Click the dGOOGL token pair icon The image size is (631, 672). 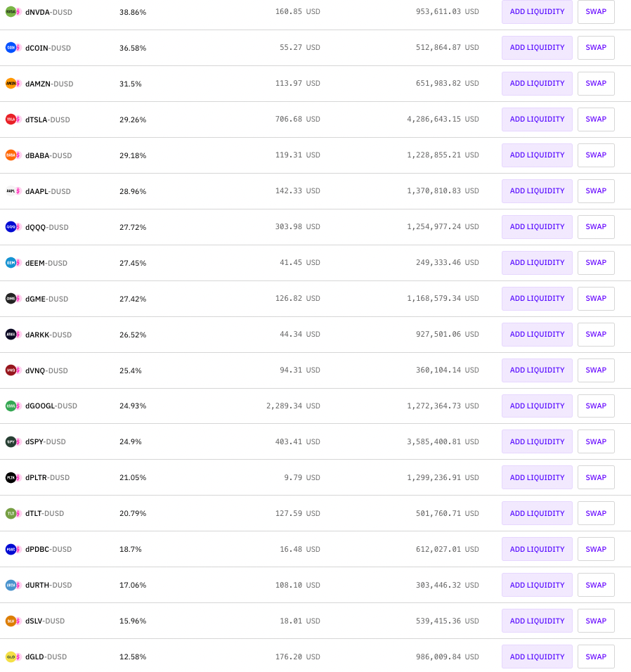pos(13,406)
